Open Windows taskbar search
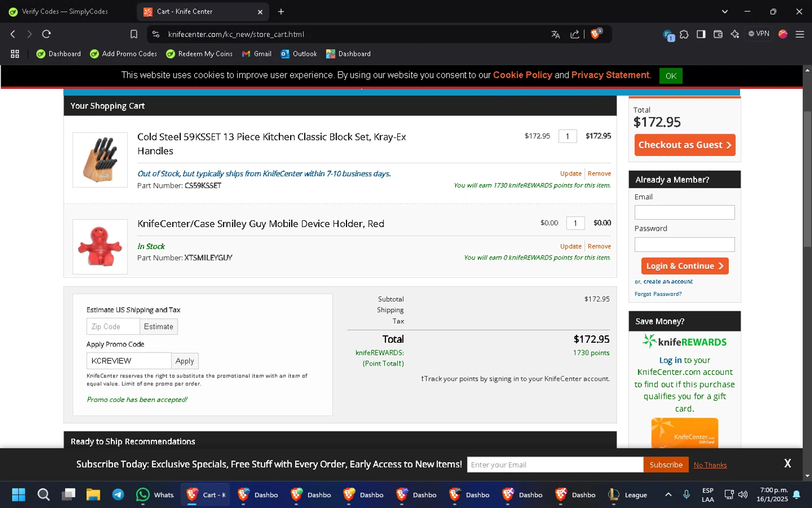 [43, 494]
